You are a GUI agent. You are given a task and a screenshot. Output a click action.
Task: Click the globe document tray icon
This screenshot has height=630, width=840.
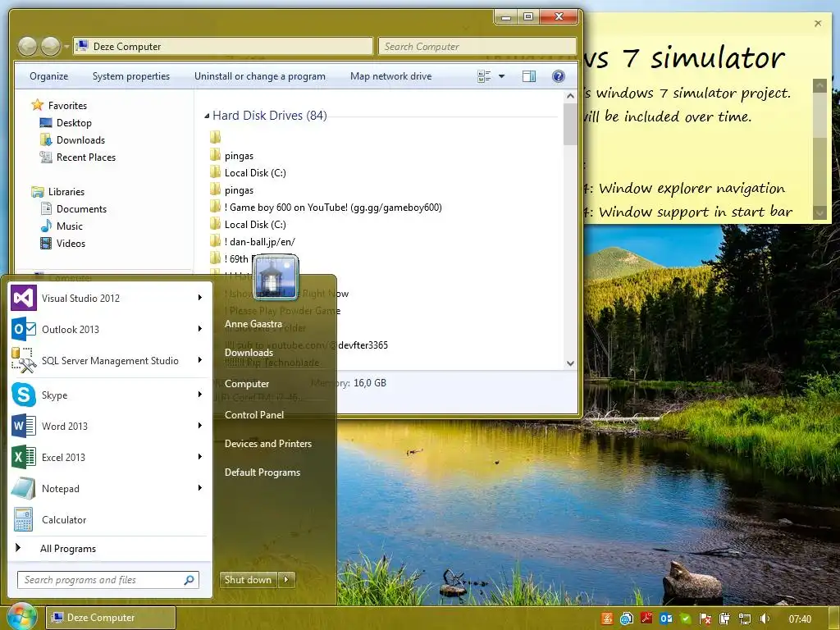pyautogui.click(x=627, y=619)
